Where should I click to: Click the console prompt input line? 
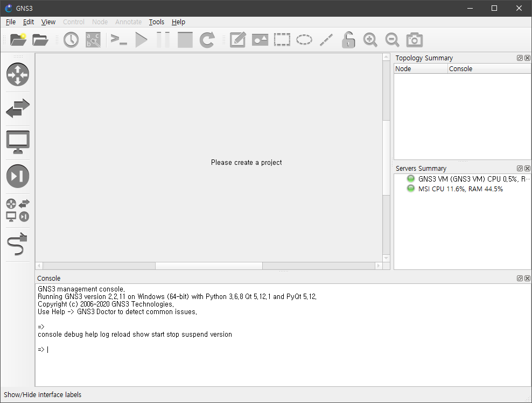point(43,349)
